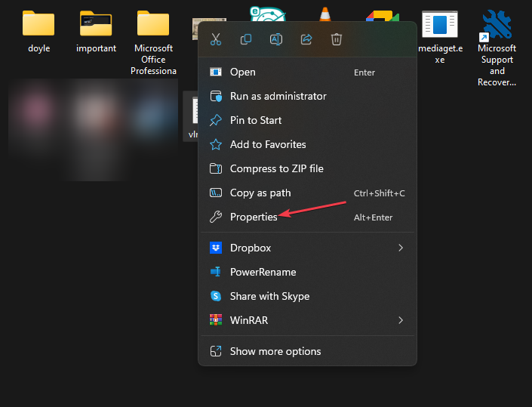Select the doyle folder on desktop
Image resolution: width=532 pixels, height=407 pixels.
38,32
